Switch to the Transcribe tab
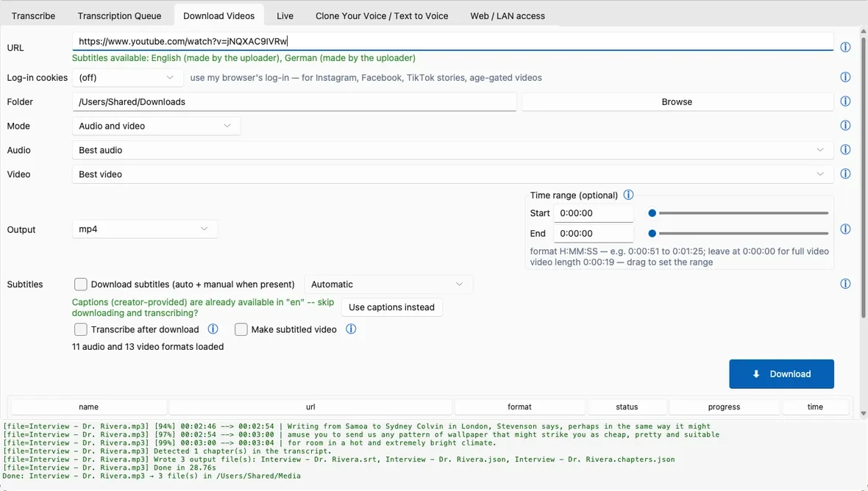The image size is (868, 491). (33, 15)
